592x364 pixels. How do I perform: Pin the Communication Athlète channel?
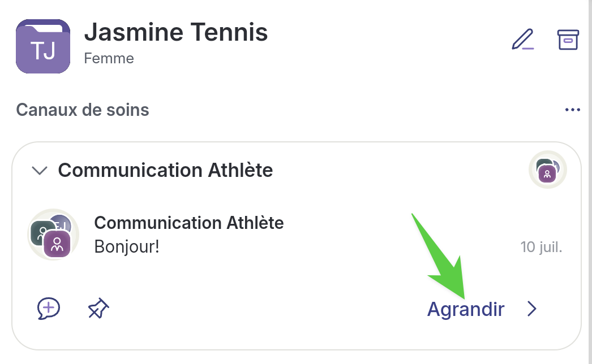(x=98, y=308)
